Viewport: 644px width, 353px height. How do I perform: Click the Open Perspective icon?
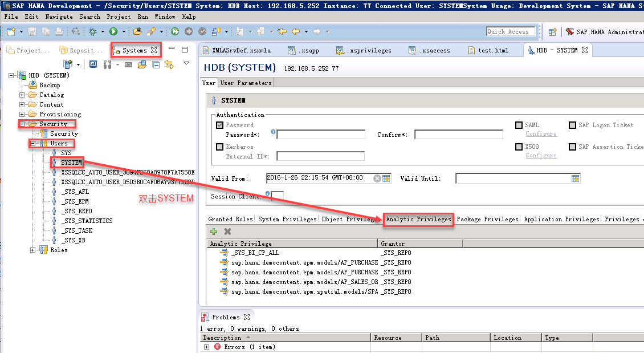tap(552, 32)
